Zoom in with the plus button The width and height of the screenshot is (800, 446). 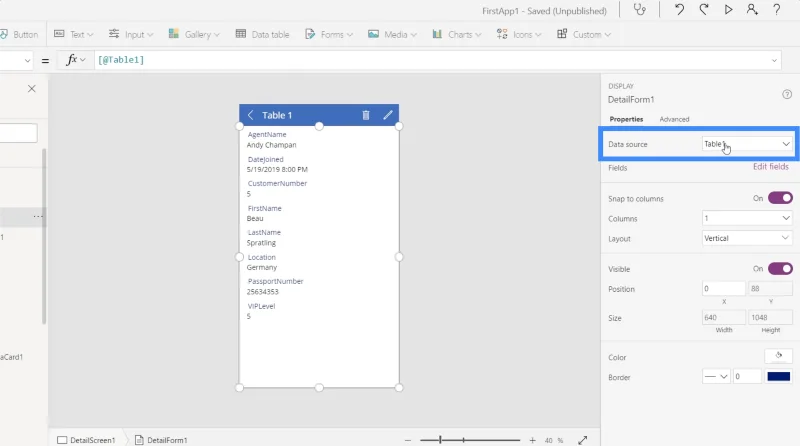(x=532, y=440)
